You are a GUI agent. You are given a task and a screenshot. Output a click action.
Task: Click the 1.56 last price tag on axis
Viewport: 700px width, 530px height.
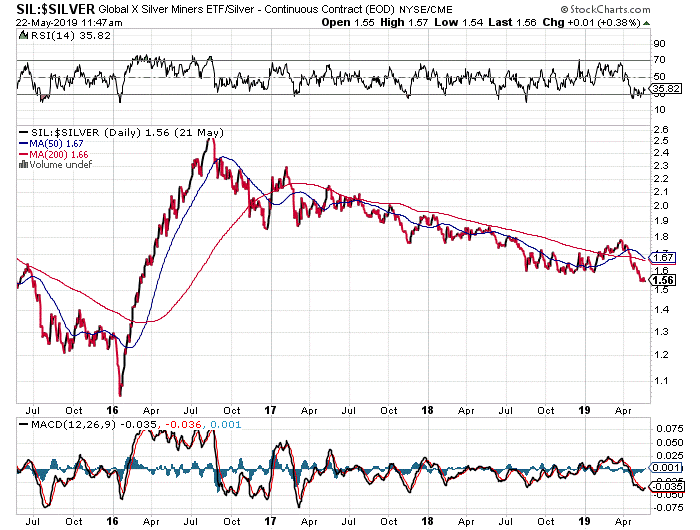(x=661, y=281)
